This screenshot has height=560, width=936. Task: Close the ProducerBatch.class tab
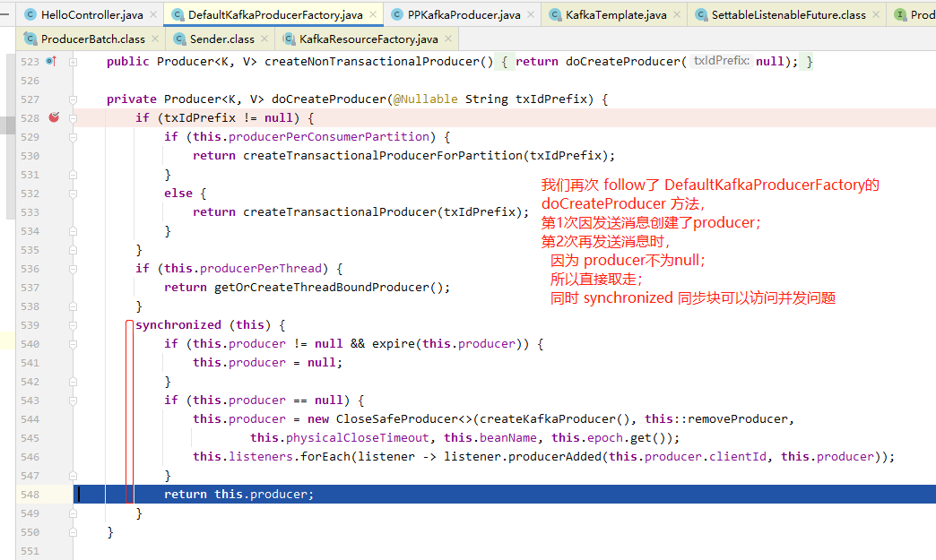coord(155,39)
